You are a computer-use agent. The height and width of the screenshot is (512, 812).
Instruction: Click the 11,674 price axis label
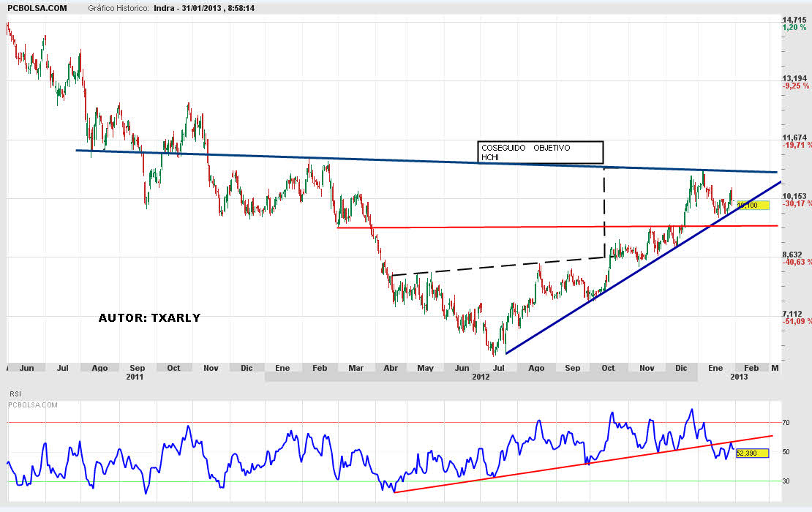click(x=794, y=138)
